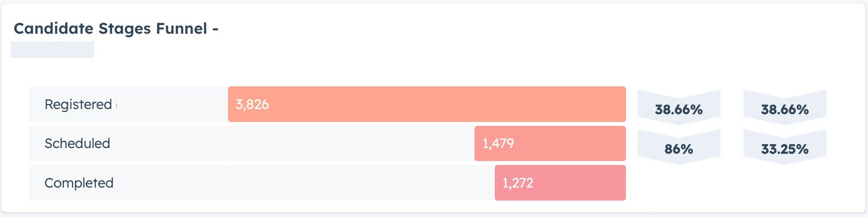Select the Registered stage label

[78, 104]
